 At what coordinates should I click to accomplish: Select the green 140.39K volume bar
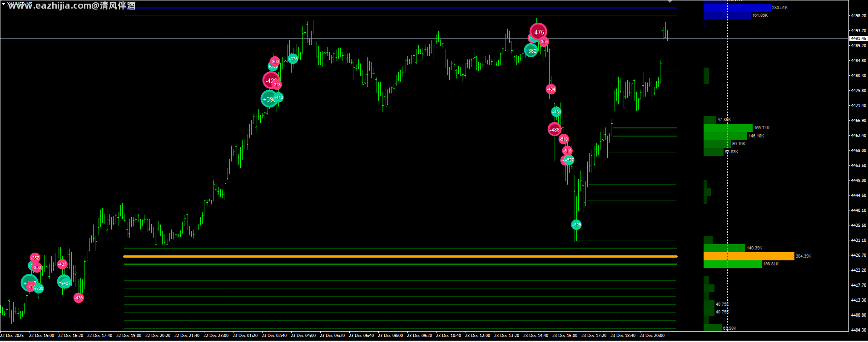click(724, 248)
